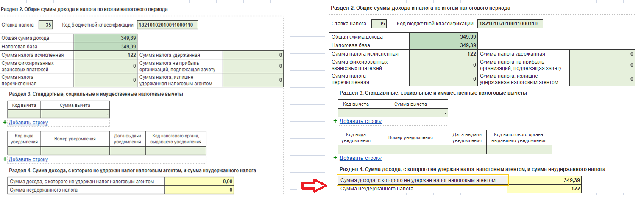Image resolution: width=644 pixels, height=207 pixels.
Task: Select 'Общая сумма дохода' value in right form
Action: point(443,37)
